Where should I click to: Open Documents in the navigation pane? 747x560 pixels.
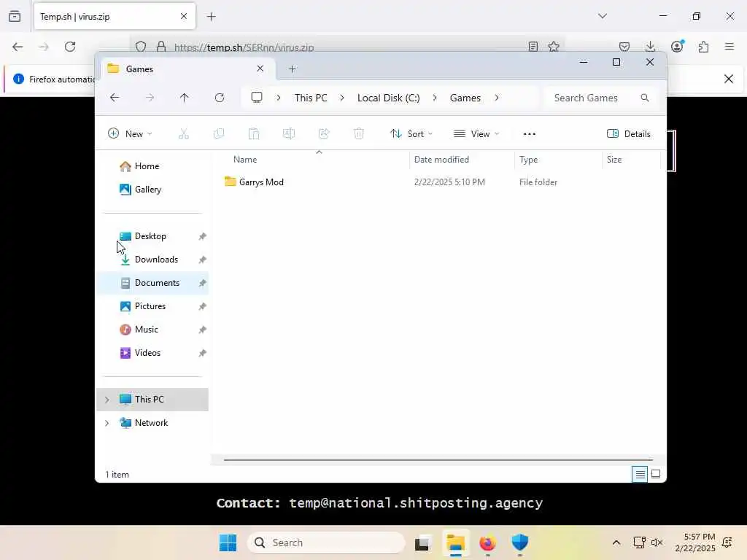coord(152,283)
